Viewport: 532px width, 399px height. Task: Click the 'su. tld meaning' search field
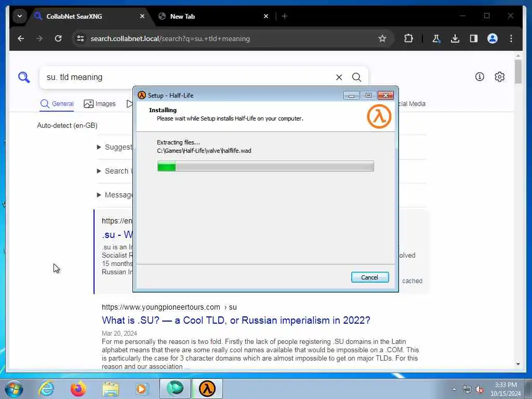pyautogui.click(x=187, y=77)
